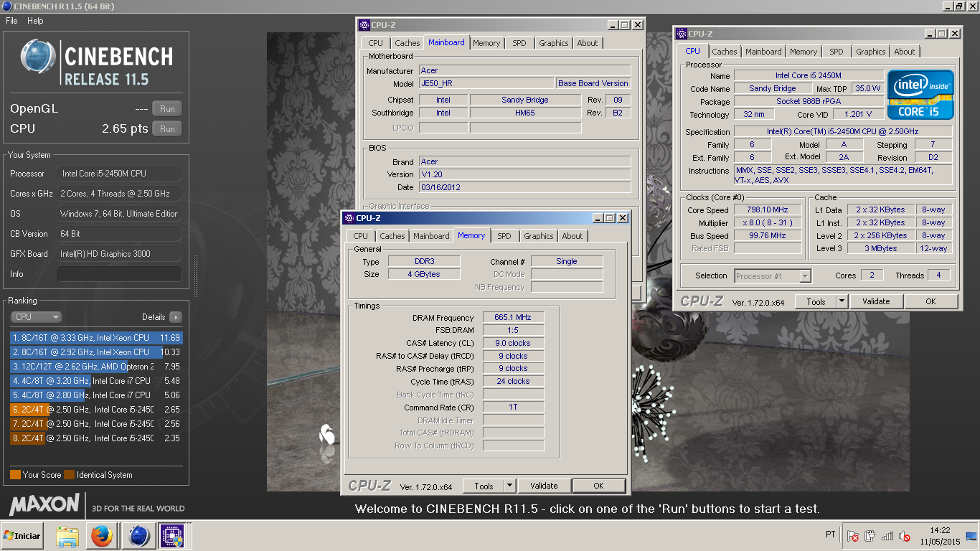
Task: Run the CPU benchmark
Action: click(167, 129)
